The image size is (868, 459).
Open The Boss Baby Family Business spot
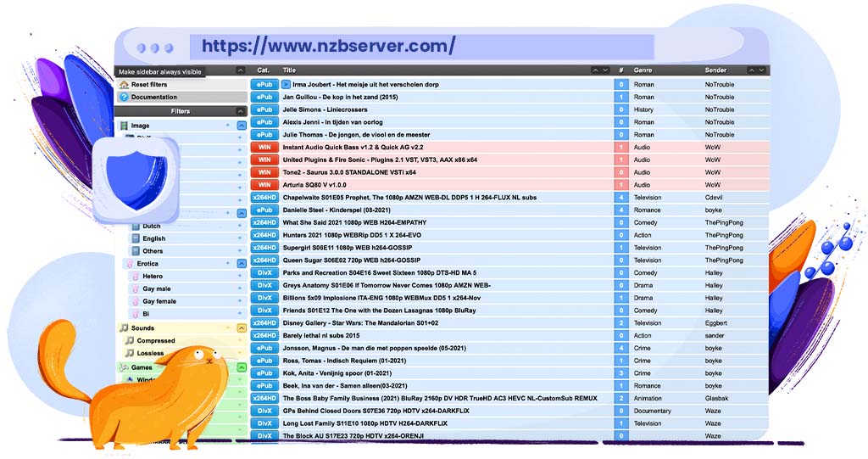coord(440,399)
